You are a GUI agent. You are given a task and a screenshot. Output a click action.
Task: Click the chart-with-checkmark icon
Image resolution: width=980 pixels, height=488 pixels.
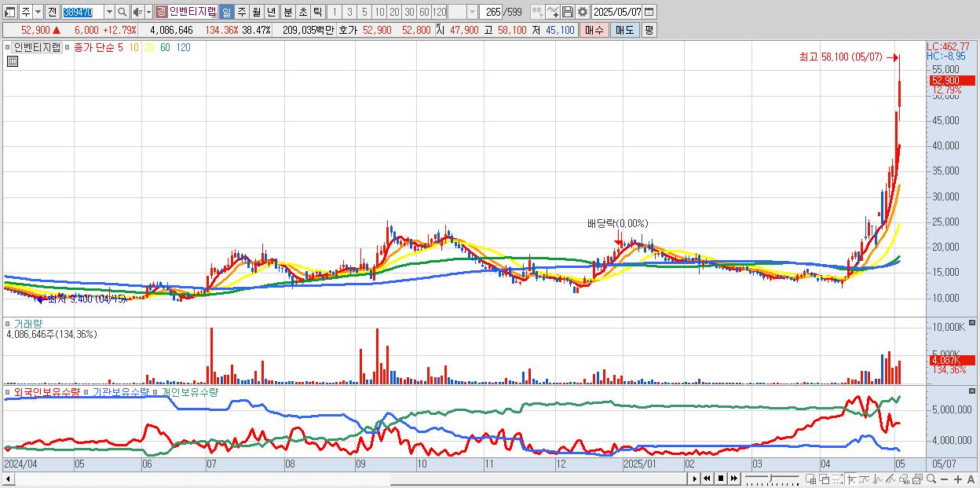click(x=553, y=12)
